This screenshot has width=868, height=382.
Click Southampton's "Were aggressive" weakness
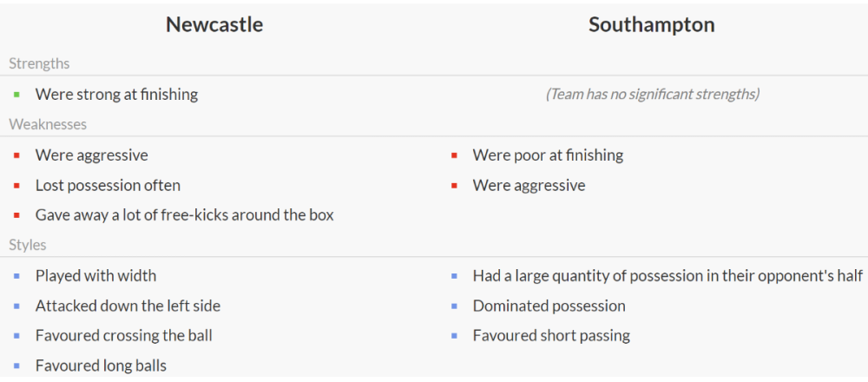pos(529,186)
